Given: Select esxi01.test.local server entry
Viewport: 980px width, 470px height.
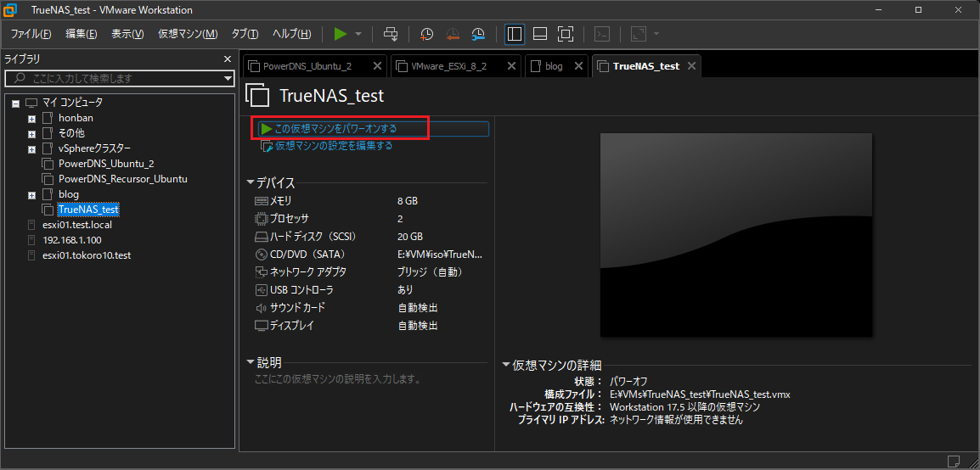Looking at the screenshot, I should pos(77,225).
